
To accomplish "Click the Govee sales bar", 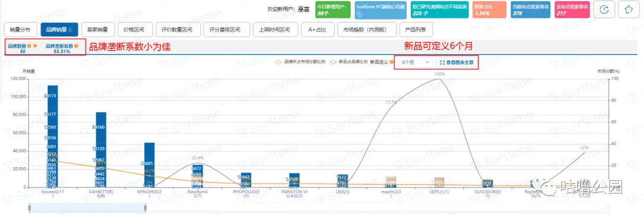I will (x=52, y=136).
